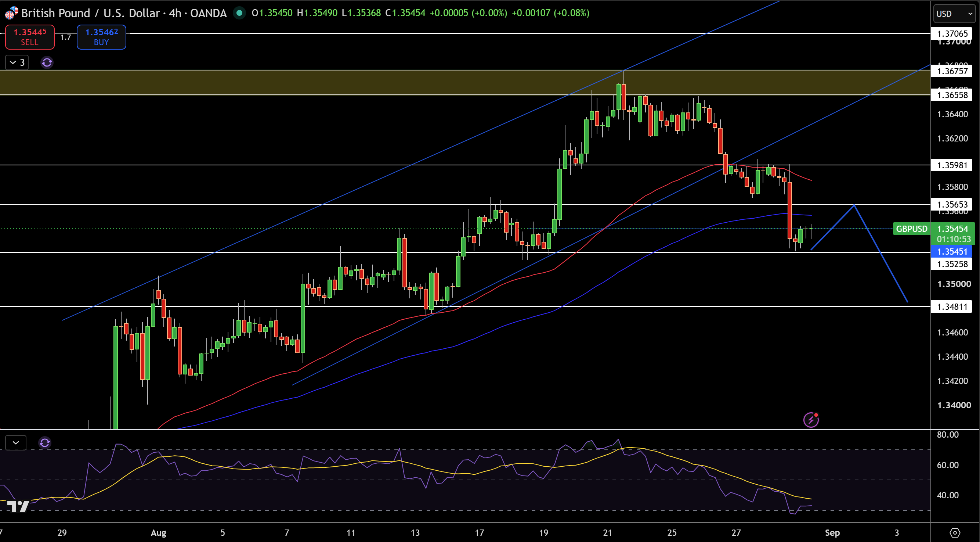The height and width of the screenshot is (542, 980).
Task: Click the OANDA broker label
Action: 208,13
